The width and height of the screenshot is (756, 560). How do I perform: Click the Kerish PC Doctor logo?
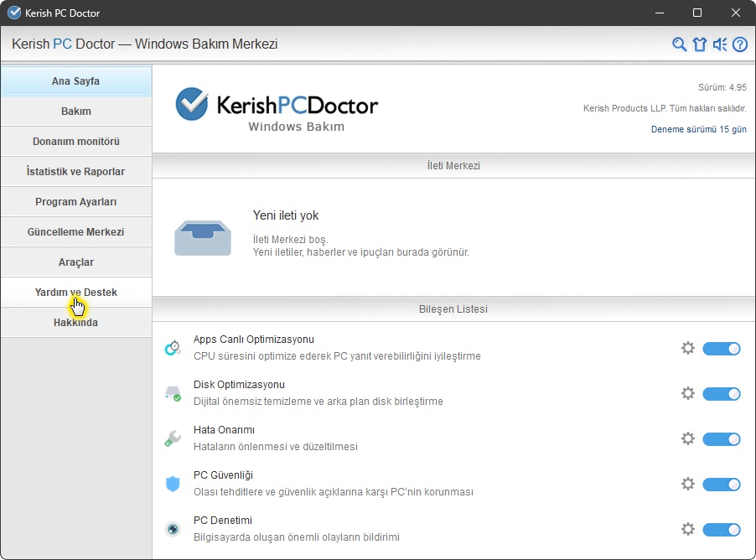tap(277, 109)
